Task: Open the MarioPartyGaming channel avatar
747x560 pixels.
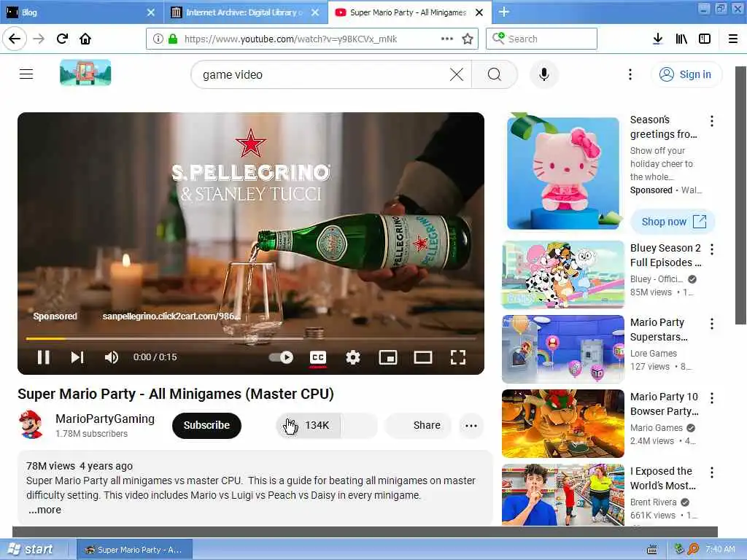Action: click(31, 424)
